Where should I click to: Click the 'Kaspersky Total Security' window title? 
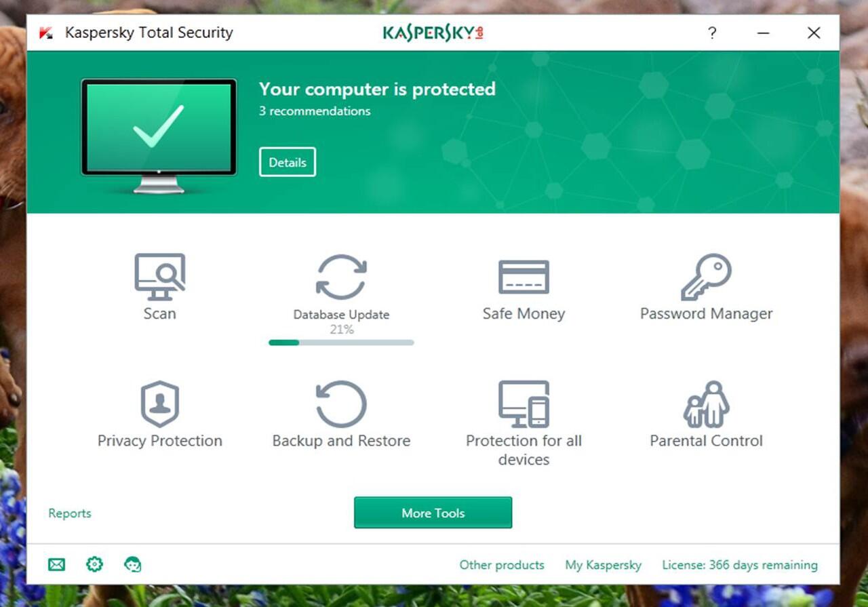[x=149, y=33]
